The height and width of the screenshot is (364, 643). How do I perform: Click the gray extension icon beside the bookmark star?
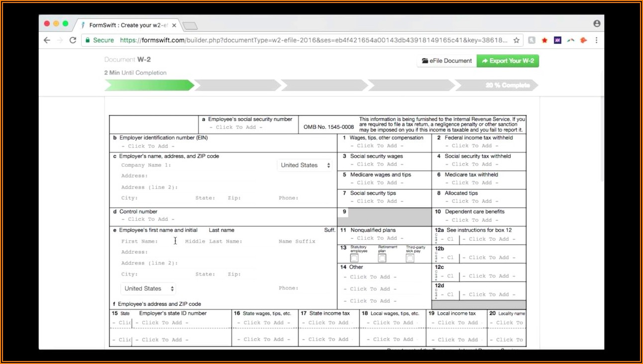click(532, 40)
